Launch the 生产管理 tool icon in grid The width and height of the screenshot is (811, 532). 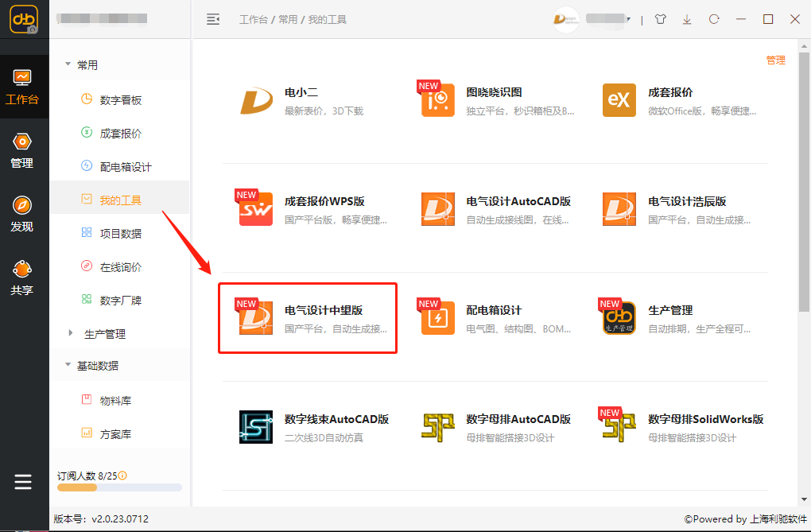coord(618,317)
